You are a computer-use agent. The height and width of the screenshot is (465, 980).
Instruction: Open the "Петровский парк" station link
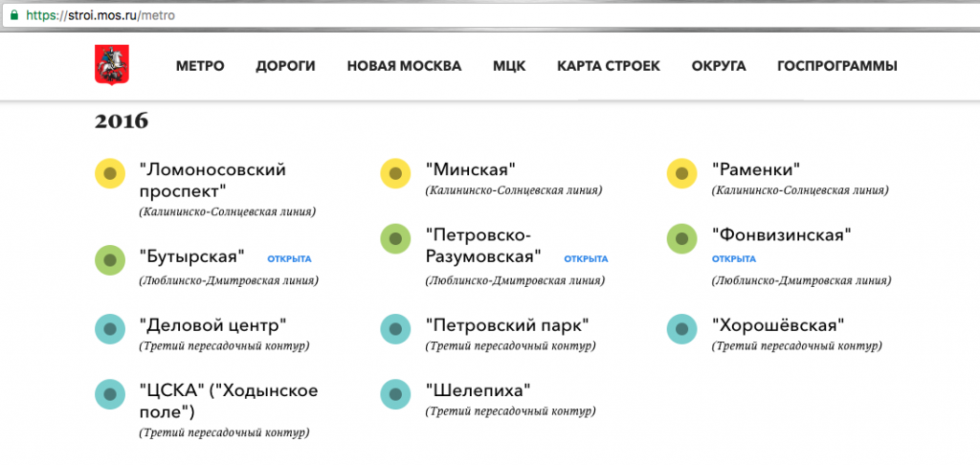(507, 325)
